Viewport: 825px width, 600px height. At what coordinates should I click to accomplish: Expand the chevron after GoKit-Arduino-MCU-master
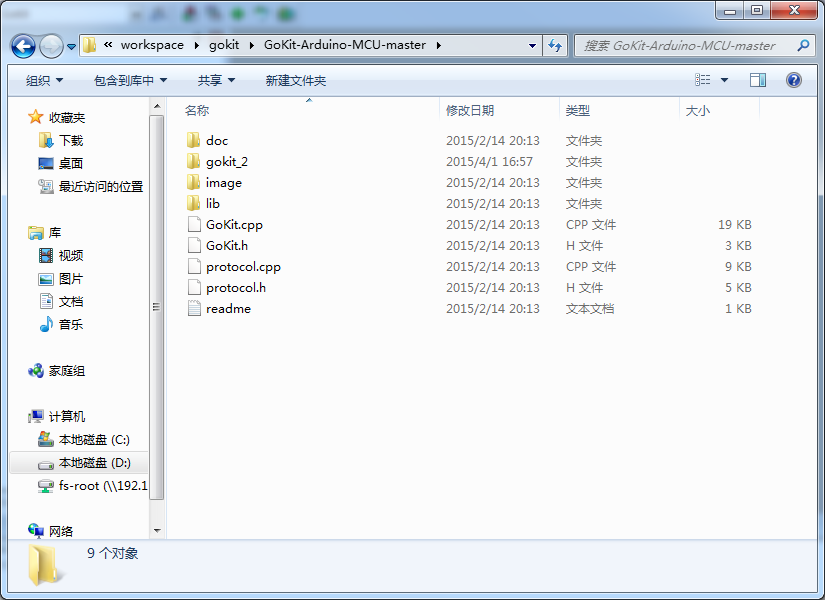(438, 46)
